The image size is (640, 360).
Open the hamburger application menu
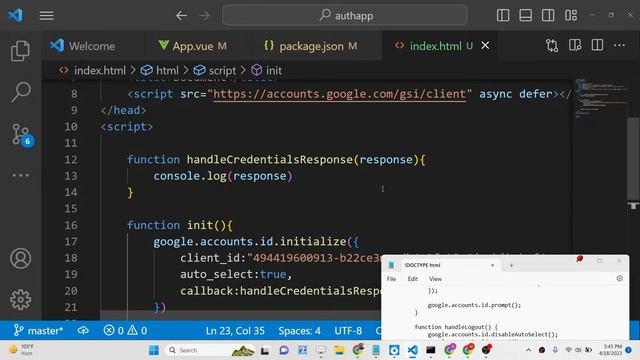point(47,16)
